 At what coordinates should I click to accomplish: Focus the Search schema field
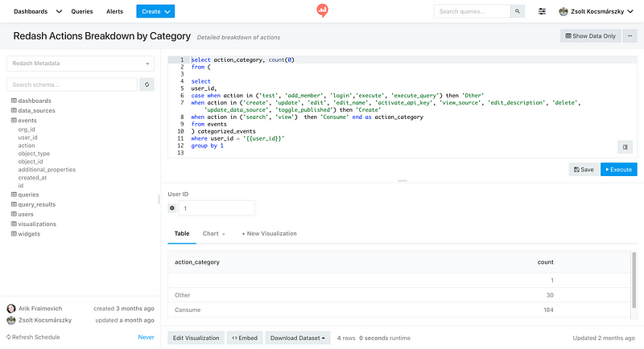pyautogui.click(x=72, y=84)
